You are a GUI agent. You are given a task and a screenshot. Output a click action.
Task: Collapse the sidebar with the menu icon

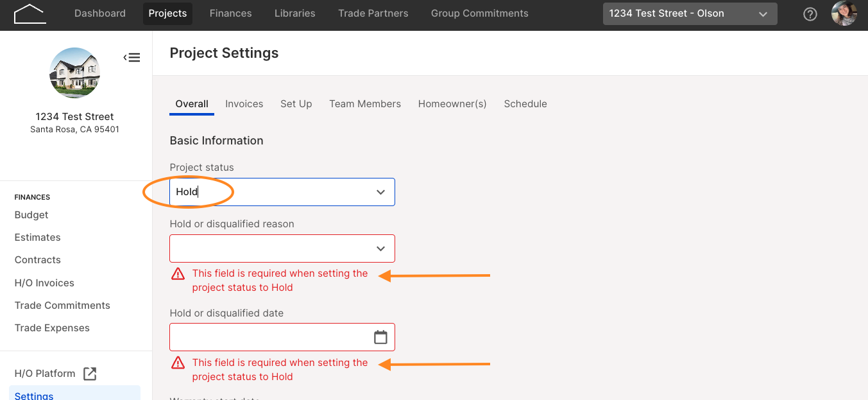coord(132,58)
